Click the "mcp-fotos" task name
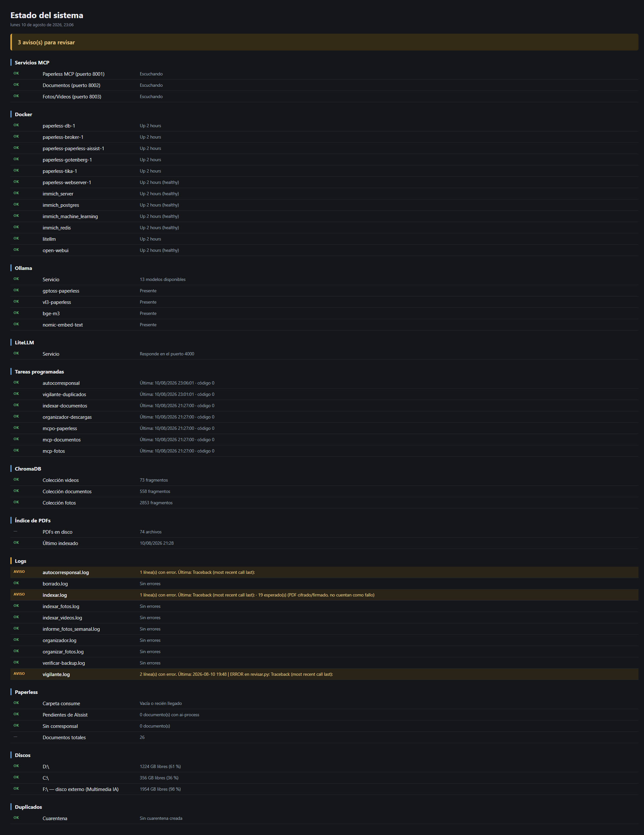The height and width of the screenshot is (835, 644). (x=54, y=451)
